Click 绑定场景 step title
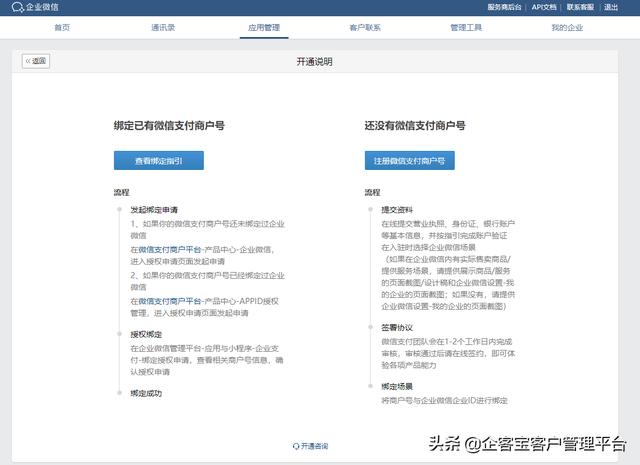This screenshot has height=465, width=640. tap(397, 386)
